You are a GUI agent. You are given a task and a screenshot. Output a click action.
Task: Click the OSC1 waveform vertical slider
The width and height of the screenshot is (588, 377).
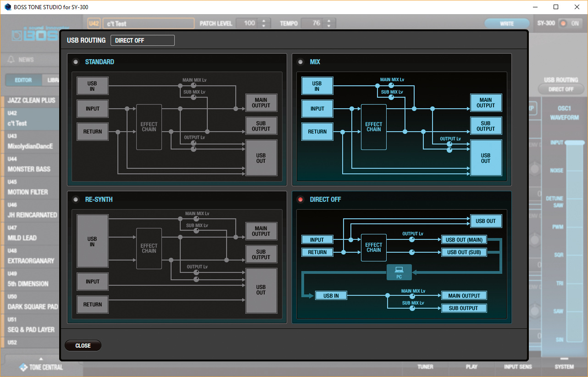tap(574, 241)
